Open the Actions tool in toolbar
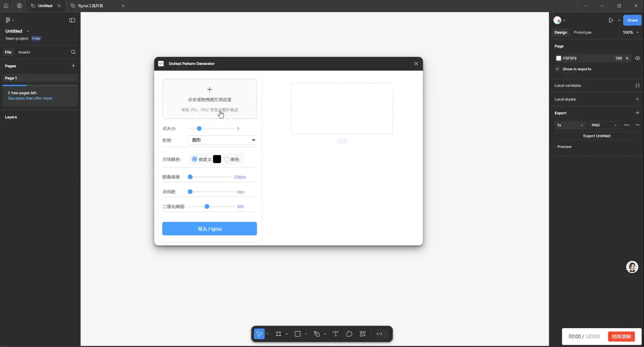The image size is (644, 347). (x=363, y=334)
